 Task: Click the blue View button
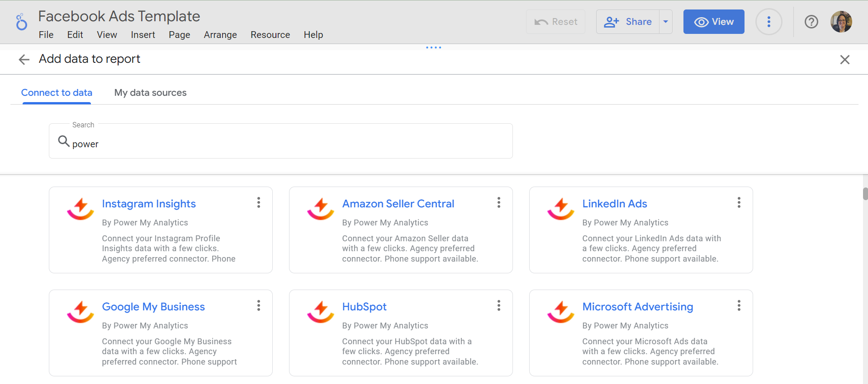point(713,22)
